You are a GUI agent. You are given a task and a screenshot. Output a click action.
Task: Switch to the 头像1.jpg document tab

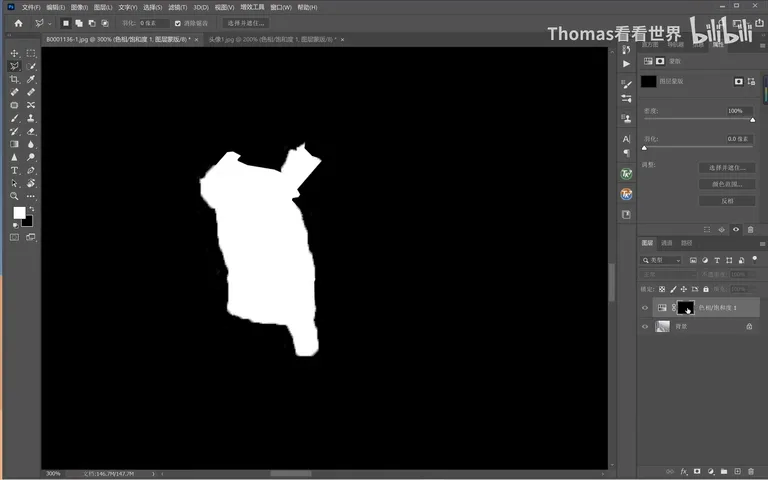coord(272,39)
